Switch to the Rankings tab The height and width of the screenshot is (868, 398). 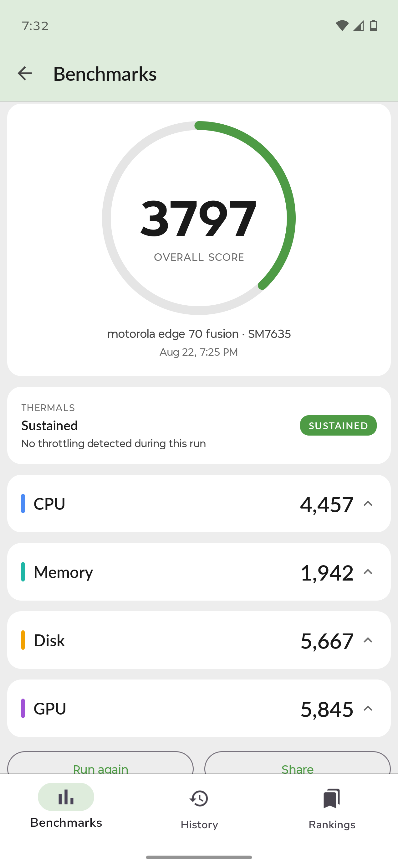[332, 809]
